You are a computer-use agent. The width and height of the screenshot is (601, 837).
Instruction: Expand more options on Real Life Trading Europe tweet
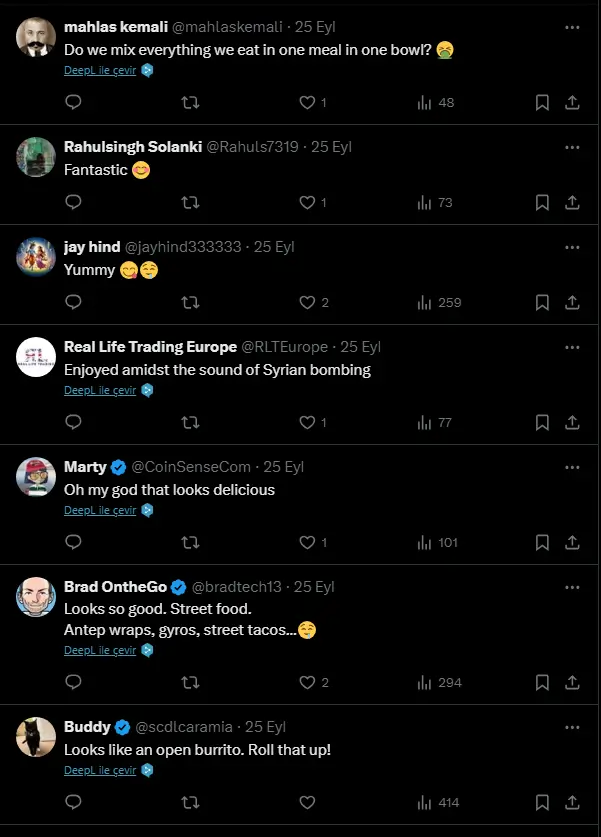click(572, 347)
